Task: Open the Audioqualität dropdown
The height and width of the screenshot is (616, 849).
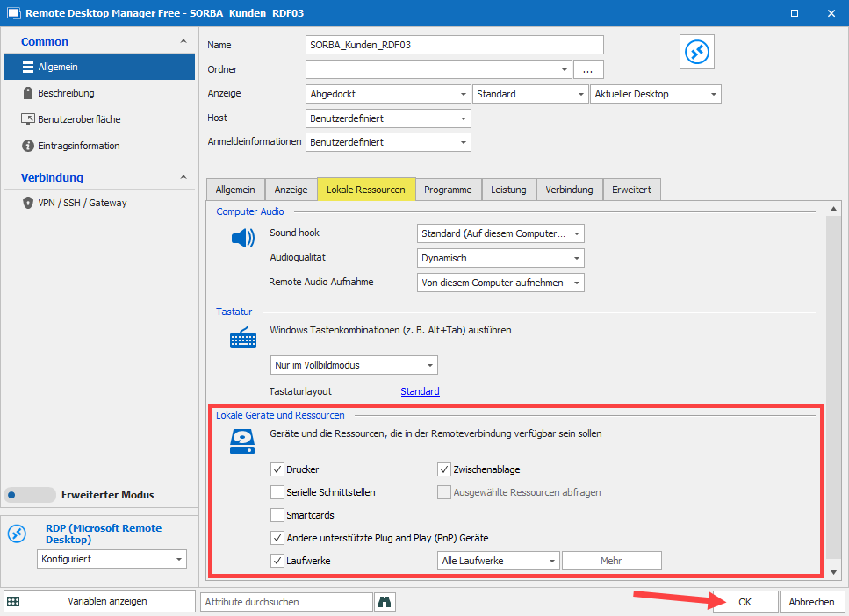Action: click(x=500, y=258)
